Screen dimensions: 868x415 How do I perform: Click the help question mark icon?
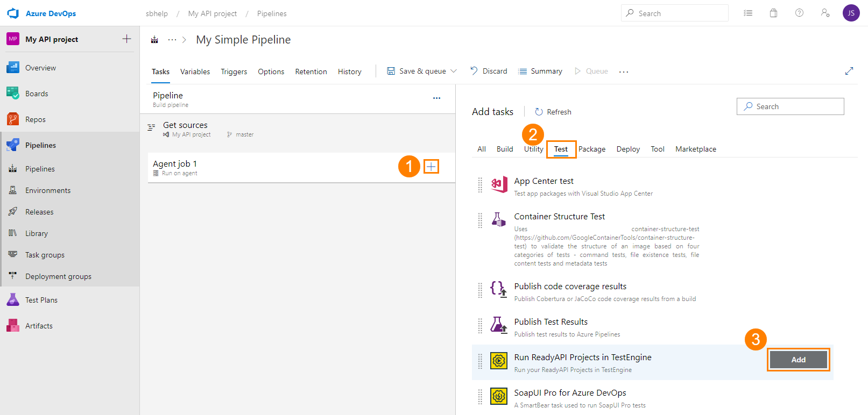(799, 13)
